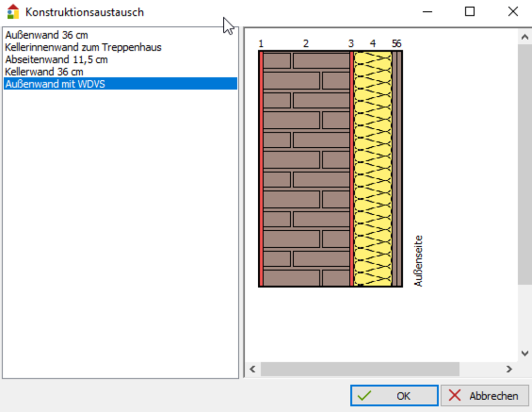Confirm with the OK button

[394, 396]
